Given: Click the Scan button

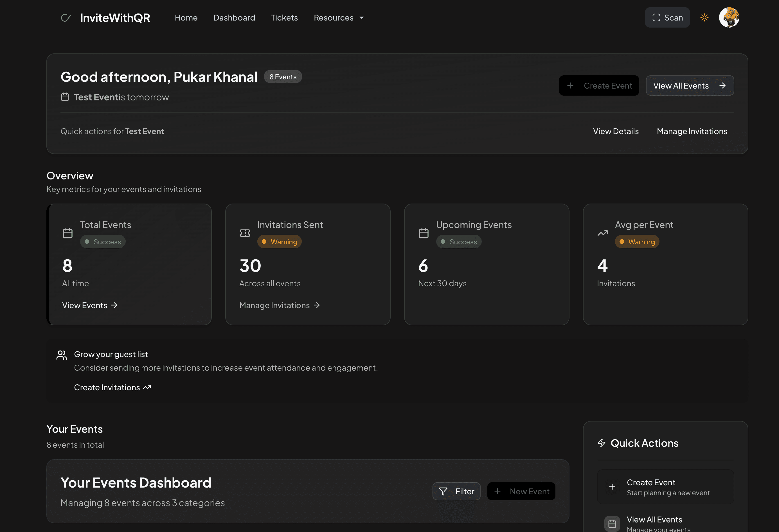Looking at the screenshot, I should (667, 17).
